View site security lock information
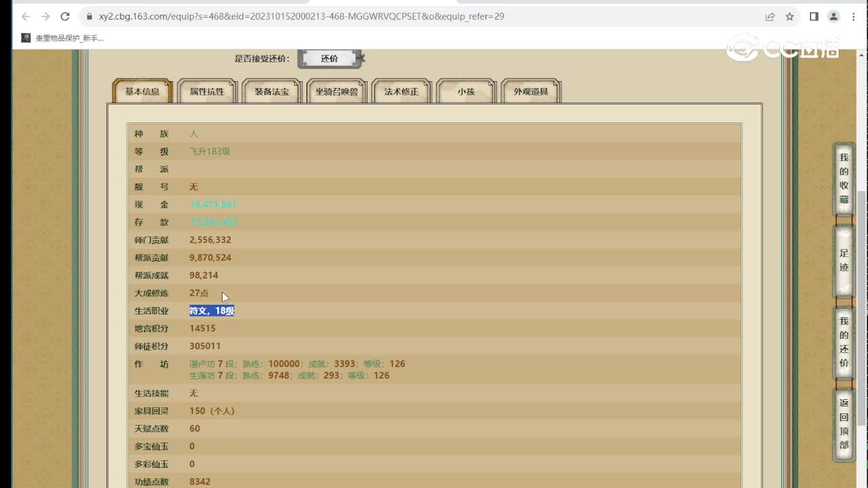The width and height of the screenshot is (868, 488). click(89, 16)
